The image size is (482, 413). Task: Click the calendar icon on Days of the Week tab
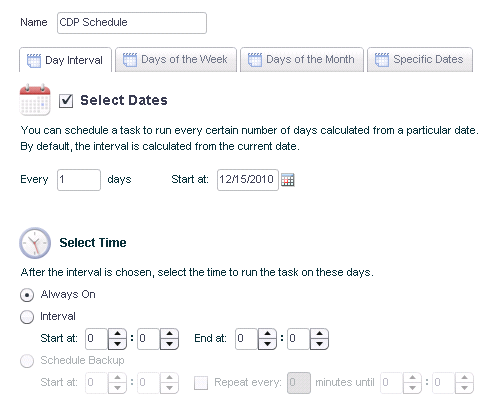[x=130, y=60]
